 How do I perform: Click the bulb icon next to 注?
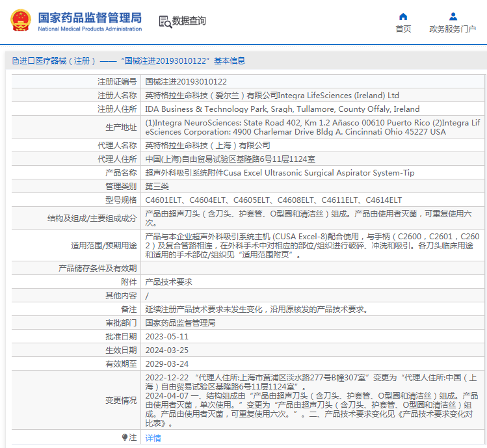tap(125, 438)
